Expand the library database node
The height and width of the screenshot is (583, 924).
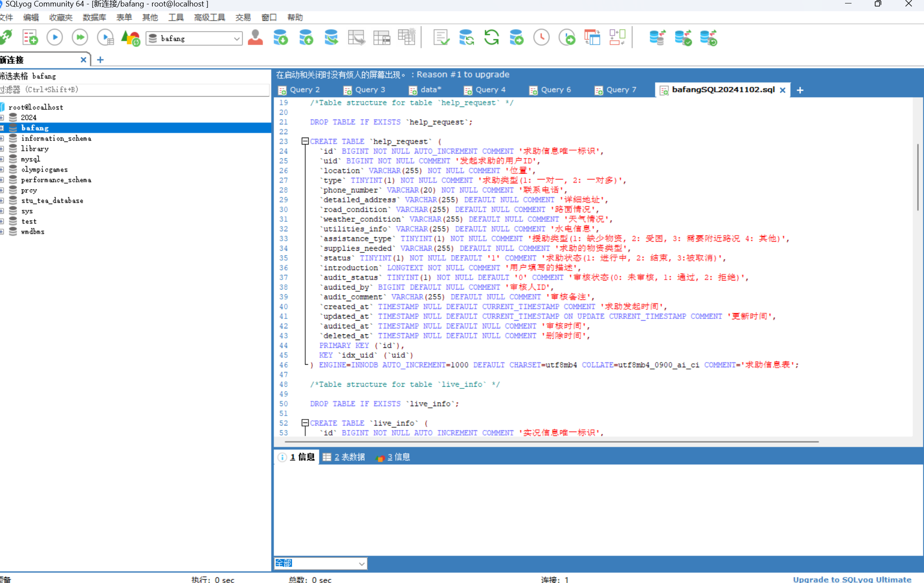[x=2, y=149]
